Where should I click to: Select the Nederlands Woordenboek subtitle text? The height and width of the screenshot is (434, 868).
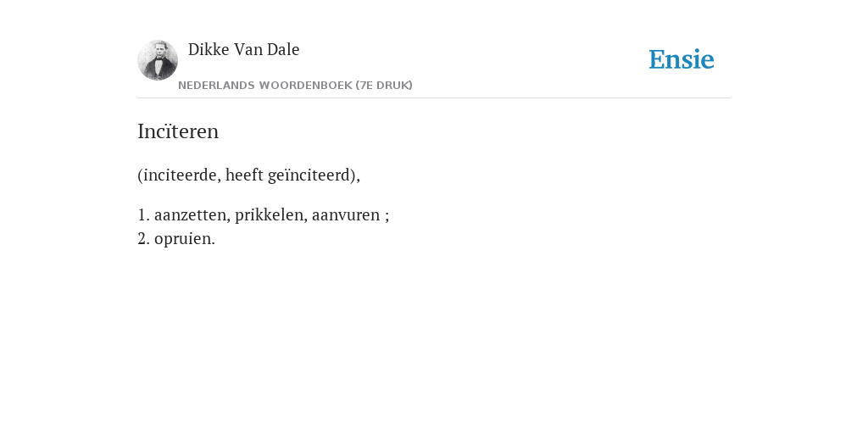tap(295, 86)
